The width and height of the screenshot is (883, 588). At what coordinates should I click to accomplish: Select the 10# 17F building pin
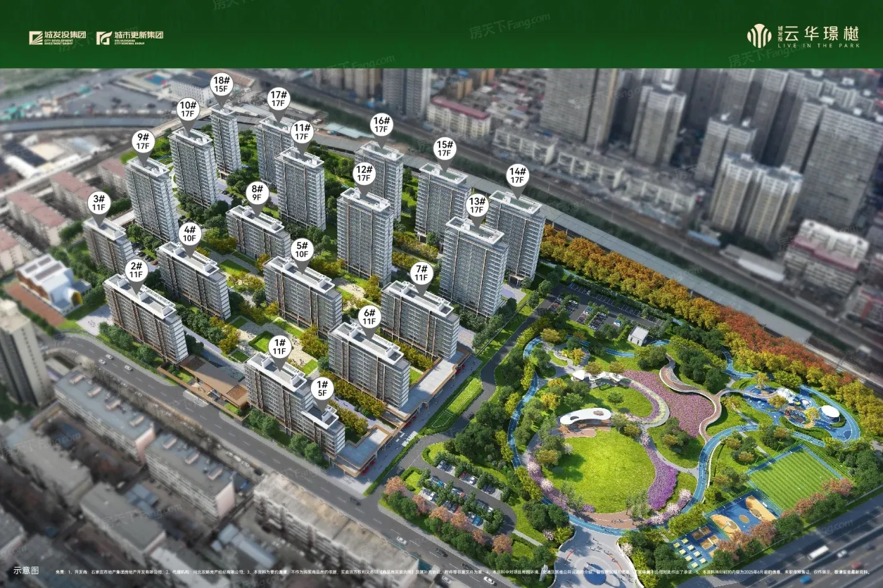click(x=188, y=110)
